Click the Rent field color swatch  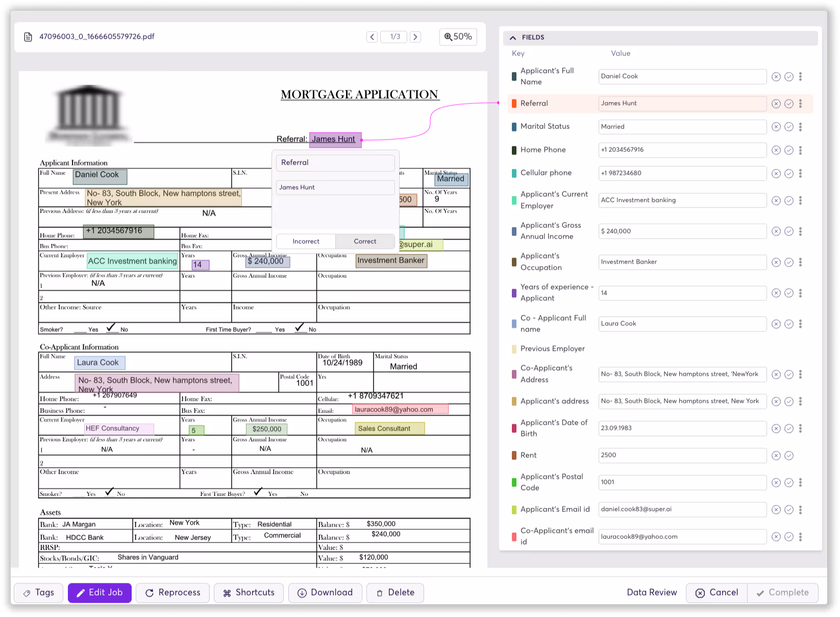click(x=514, y=455)
